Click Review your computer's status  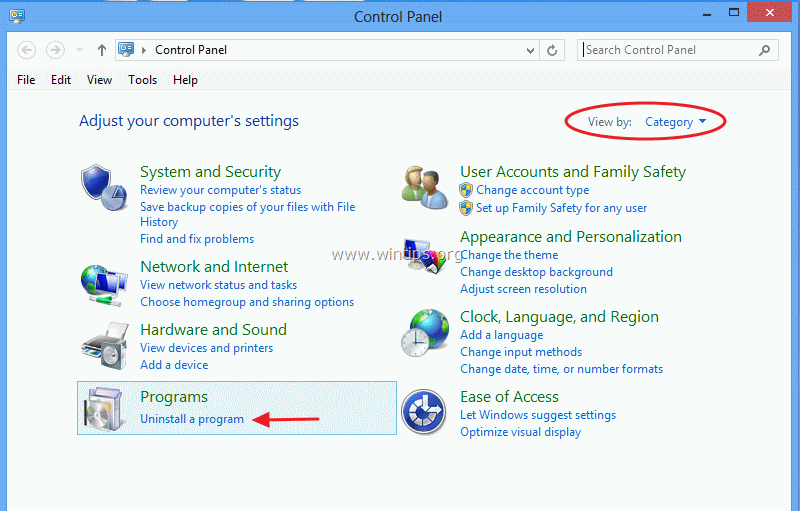pos(220,190)
